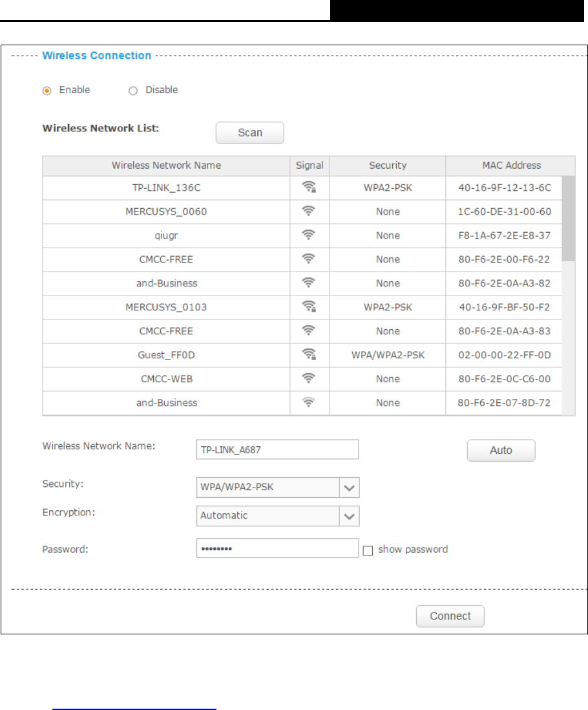Click the WPA/WPA2-PSK security cell of Guest_FF0D

point(388,356)
